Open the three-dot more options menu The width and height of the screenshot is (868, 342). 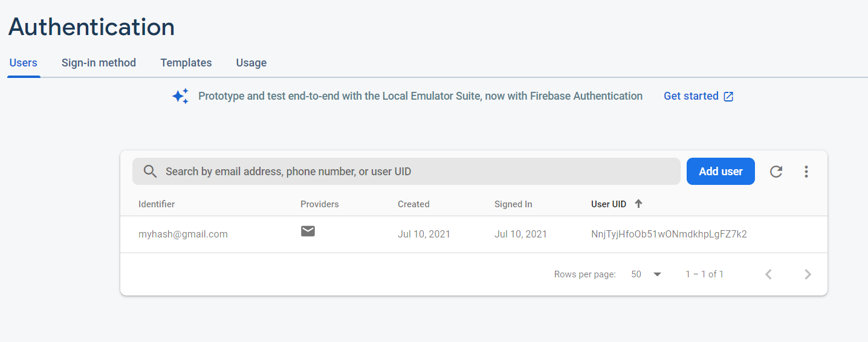tap(806, 172)
